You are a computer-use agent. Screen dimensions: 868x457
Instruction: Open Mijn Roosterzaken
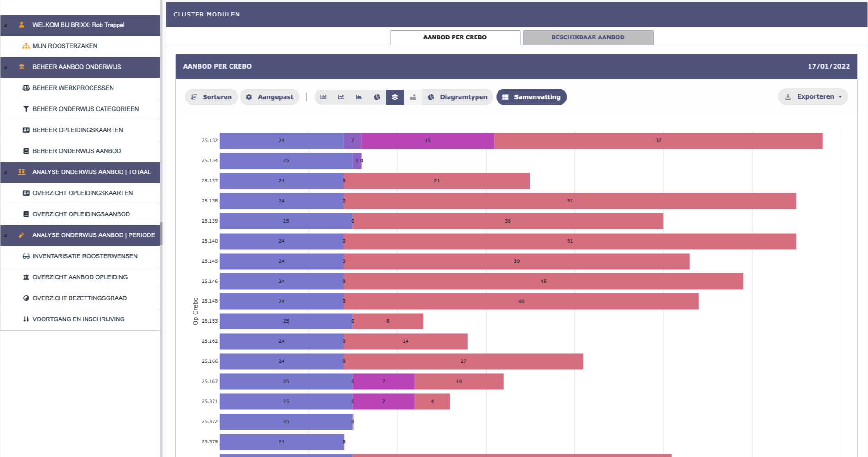[80, 46]
